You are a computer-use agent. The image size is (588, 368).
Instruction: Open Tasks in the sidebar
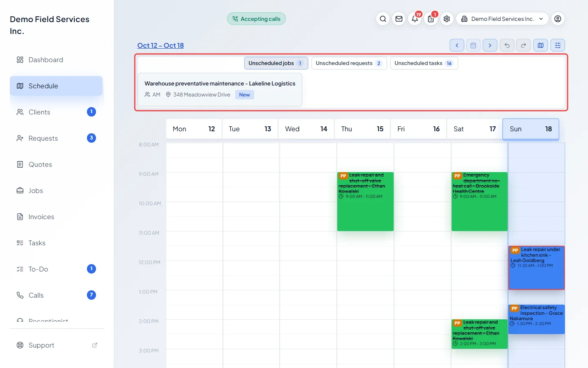point(56,243)
